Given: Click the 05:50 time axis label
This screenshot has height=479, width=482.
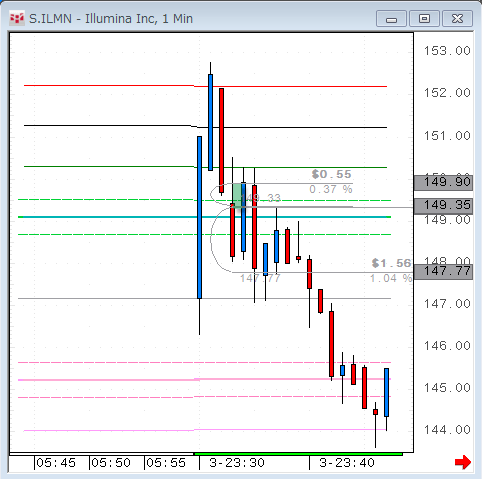Looking at the screenshot, I should click(x=111, y=463).
